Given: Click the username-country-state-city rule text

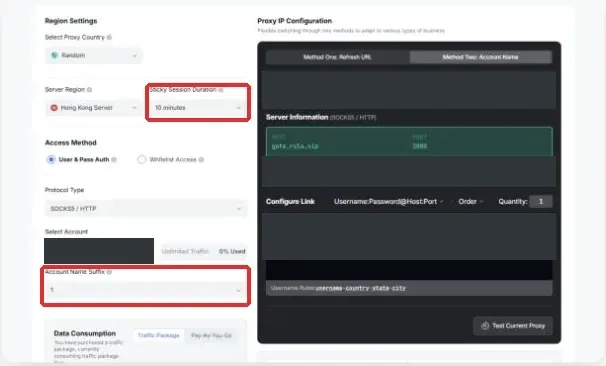Looking at the screenshot, I should [361, 288].
